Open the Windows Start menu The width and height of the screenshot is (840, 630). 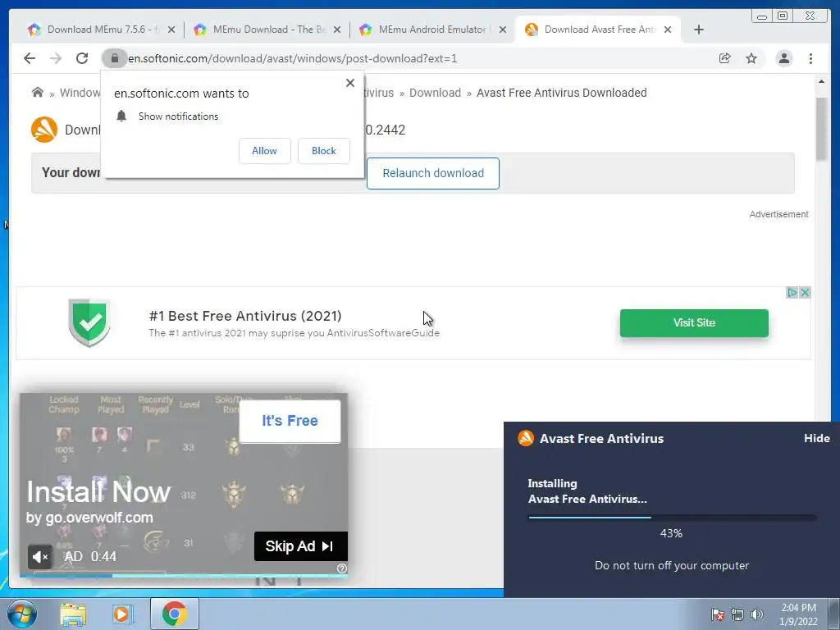(22, 614)
